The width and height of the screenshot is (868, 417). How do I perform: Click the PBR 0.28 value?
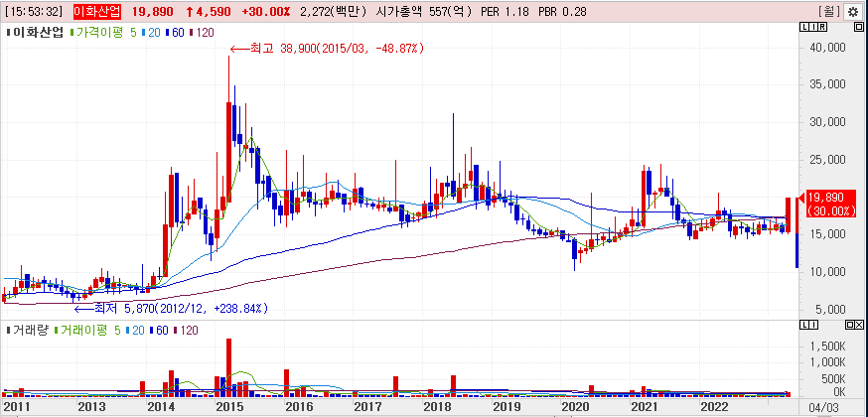560,12
